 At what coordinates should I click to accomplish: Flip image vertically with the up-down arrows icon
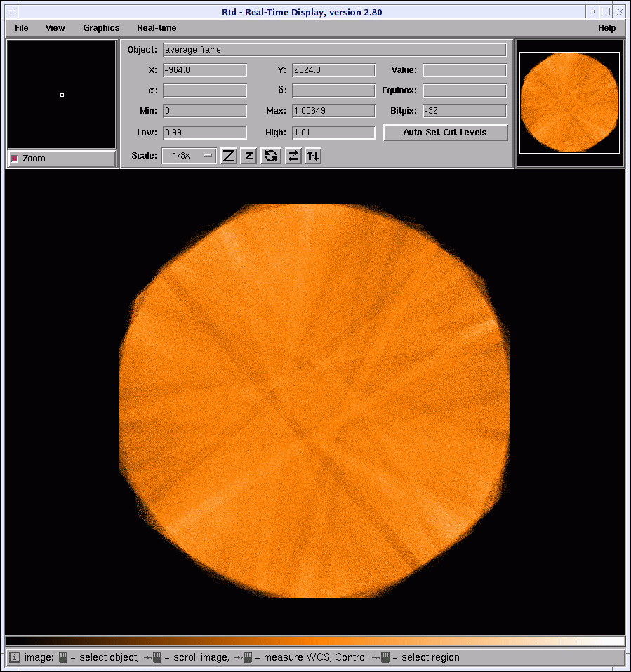click(x=313, y=156)
